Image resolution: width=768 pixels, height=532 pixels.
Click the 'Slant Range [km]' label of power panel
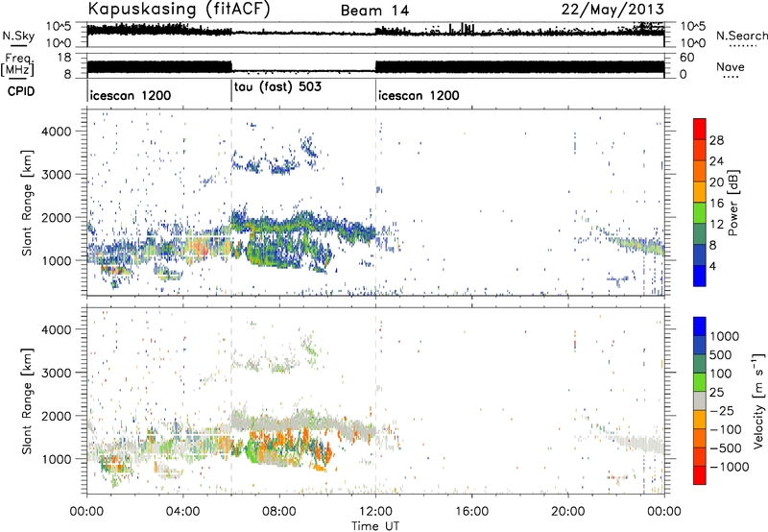coord(27,203)
